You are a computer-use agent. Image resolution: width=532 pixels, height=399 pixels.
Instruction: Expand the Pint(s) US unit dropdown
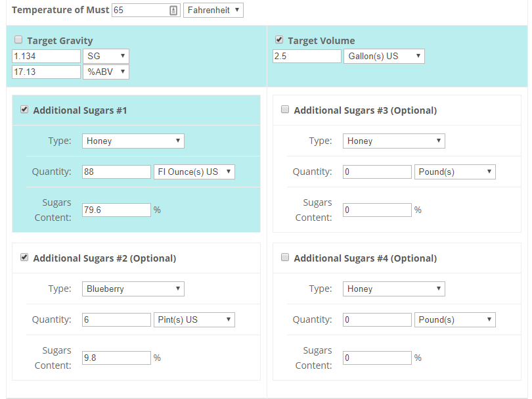click(x=194, y=319)
